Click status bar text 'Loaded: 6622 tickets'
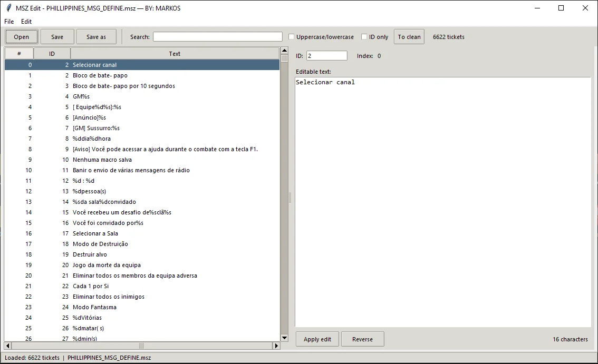The height and width of the screenshot is (364, 598). pos(32,358)
